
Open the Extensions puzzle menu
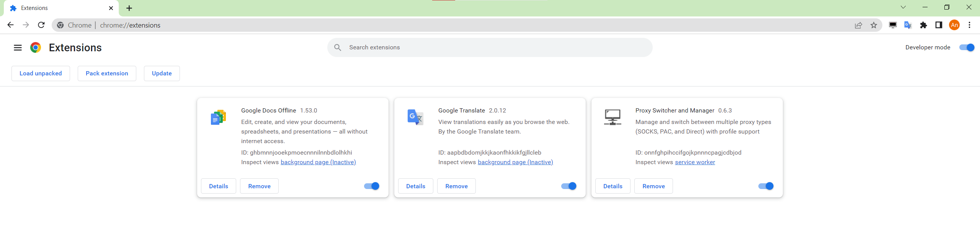coord(924,25)
